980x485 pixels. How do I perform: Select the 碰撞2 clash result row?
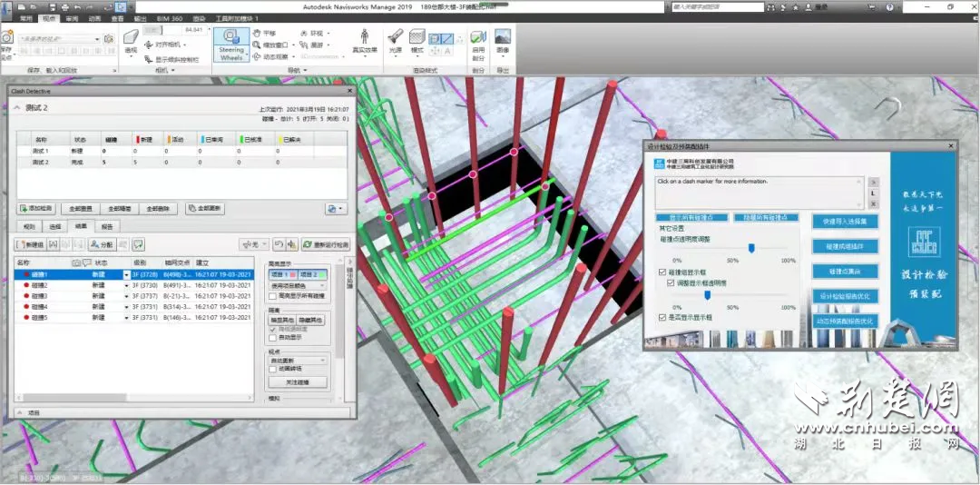coord(133,285)
